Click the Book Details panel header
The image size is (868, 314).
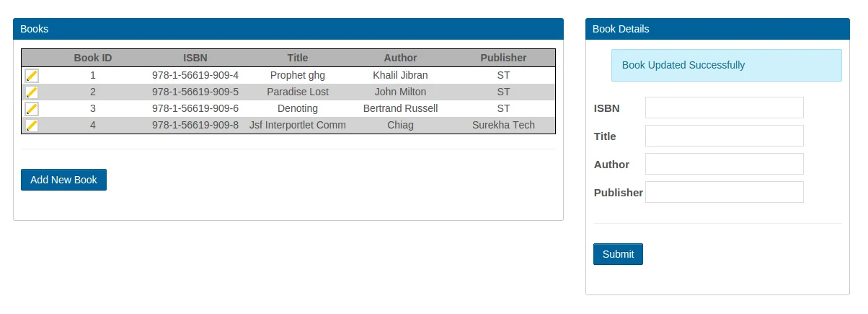tap(717, 29)
